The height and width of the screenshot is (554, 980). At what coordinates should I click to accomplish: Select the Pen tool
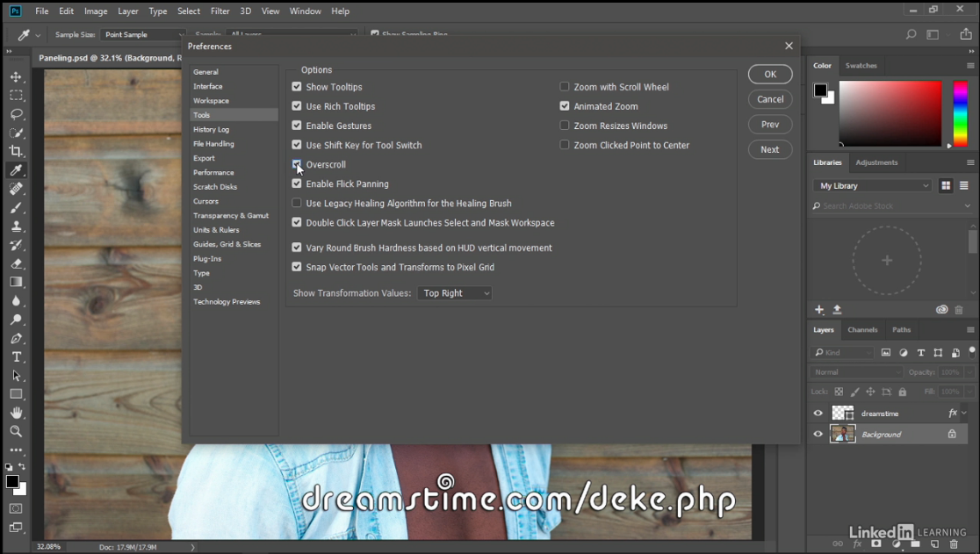pos(17,339)
